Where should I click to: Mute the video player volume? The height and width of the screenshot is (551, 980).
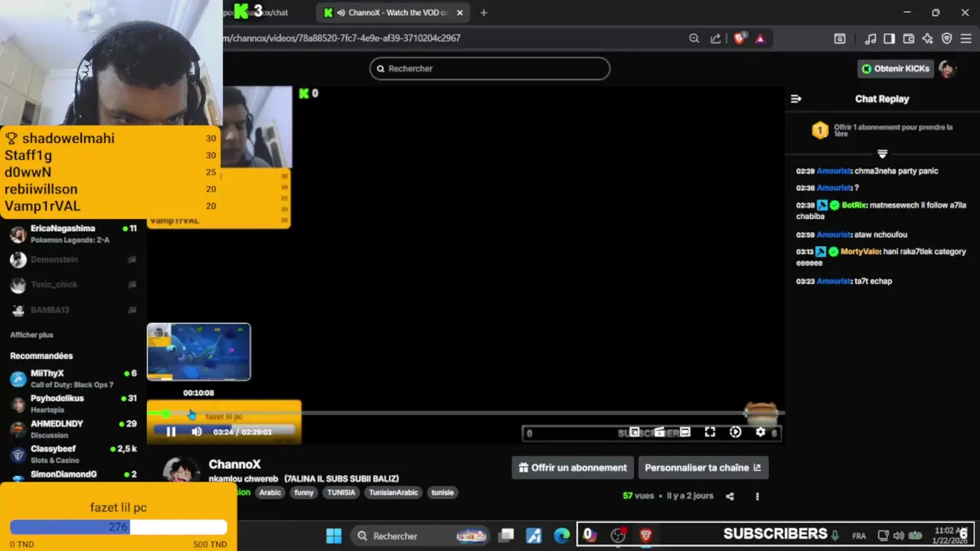(197, 432)
